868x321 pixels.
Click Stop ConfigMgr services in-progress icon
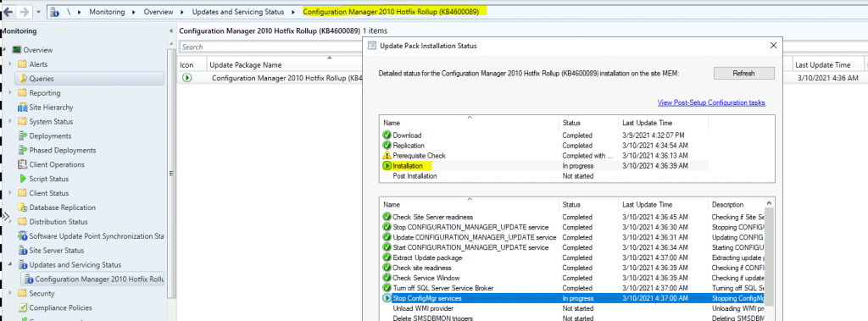click(x=387, y=298)
